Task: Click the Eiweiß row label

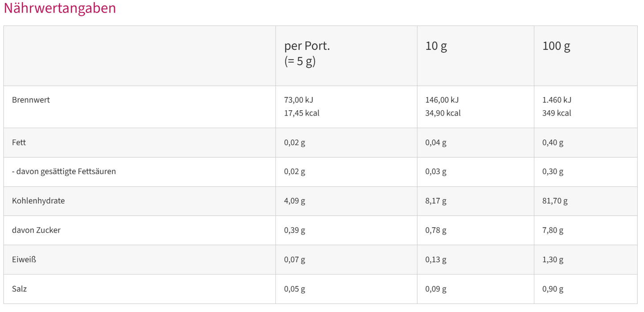Action: [24, 259]
